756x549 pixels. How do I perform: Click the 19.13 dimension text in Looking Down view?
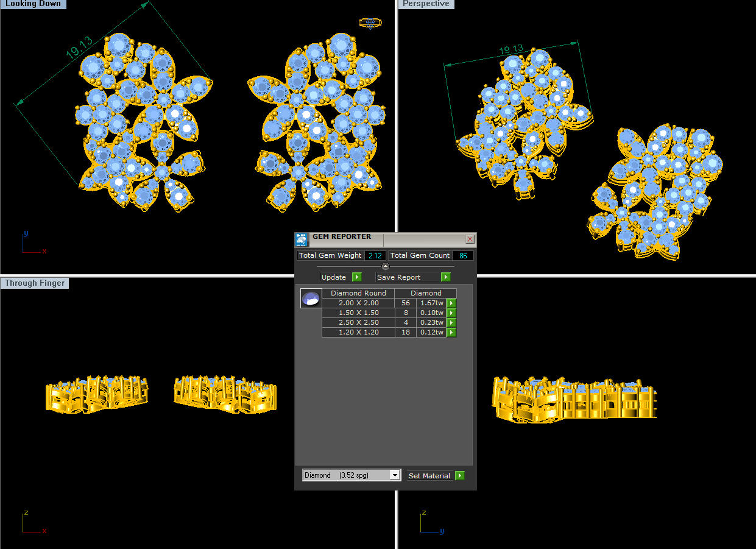(79, 48)
